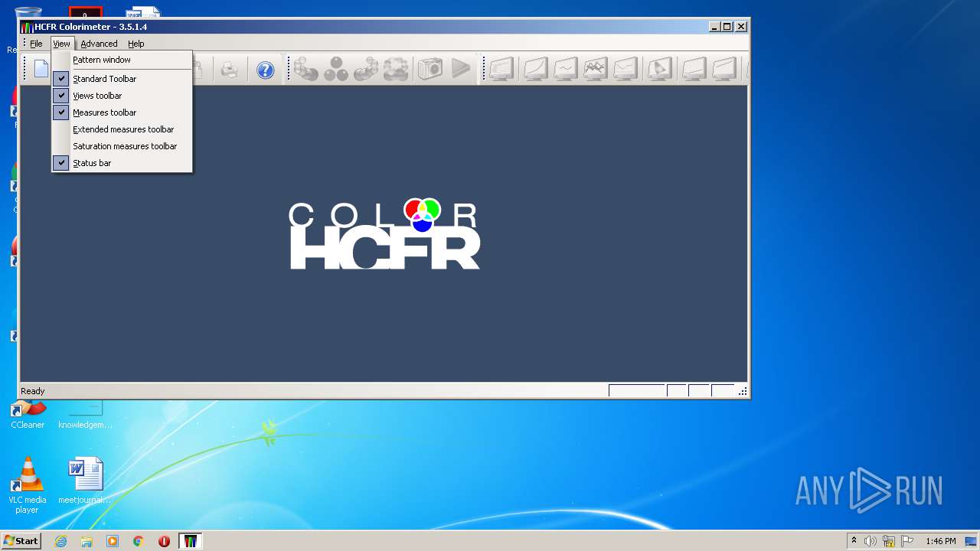Launch Google Chrome from taskbar
Viewport: 980px width, 551px height.
pyautogui.click(x=139, y=541)
